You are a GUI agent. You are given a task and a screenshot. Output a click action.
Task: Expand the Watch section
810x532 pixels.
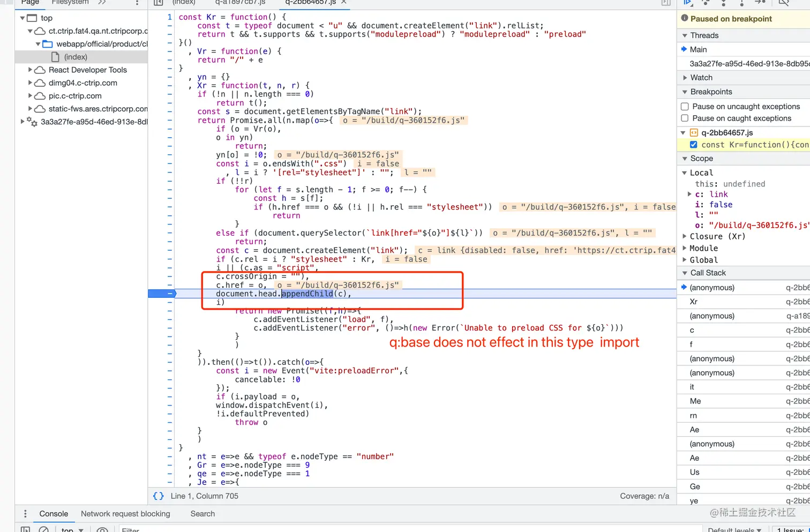(685, 78)
